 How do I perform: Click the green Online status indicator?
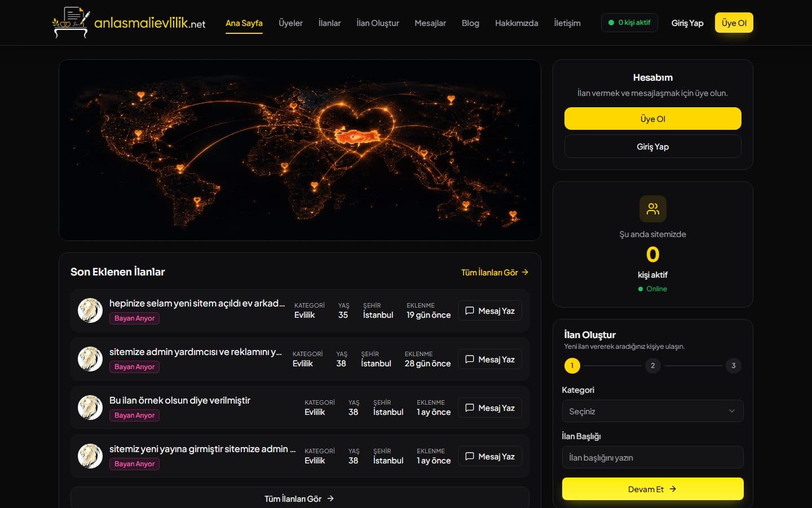tap(652, 288)
